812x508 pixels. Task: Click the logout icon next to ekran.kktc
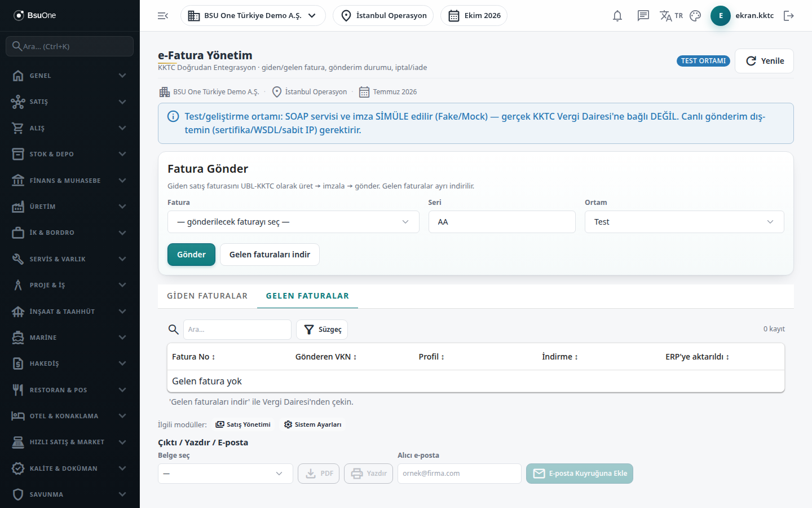[x=789, y=16]
